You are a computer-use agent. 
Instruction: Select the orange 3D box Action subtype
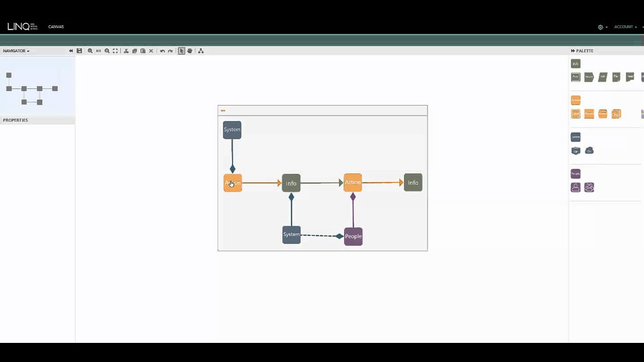click(x=616, y=114)
